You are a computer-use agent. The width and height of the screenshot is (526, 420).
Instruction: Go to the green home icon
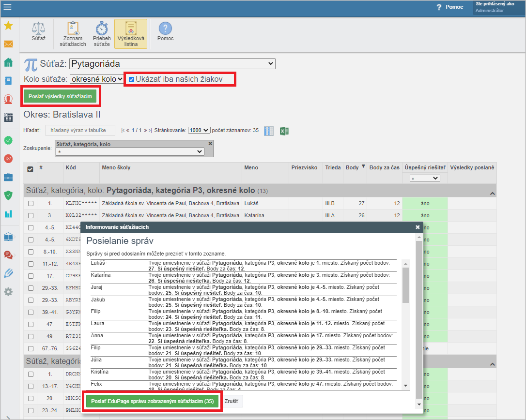(x=8, y=62)
